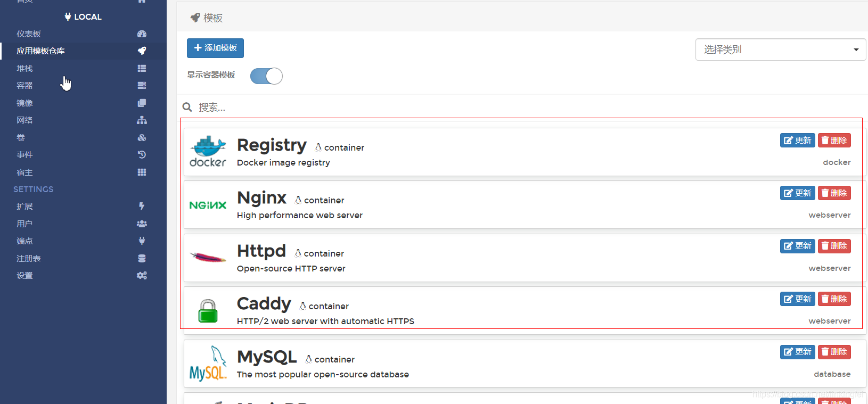Open 宿主 in the sidebar
868x404 pixels.
point(24,172)
